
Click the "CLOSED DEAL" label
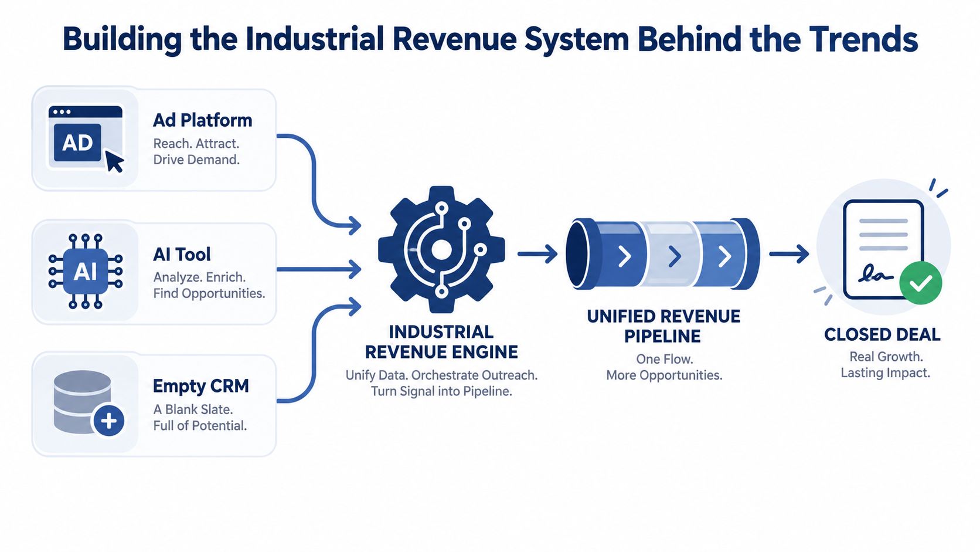point(882,334)
